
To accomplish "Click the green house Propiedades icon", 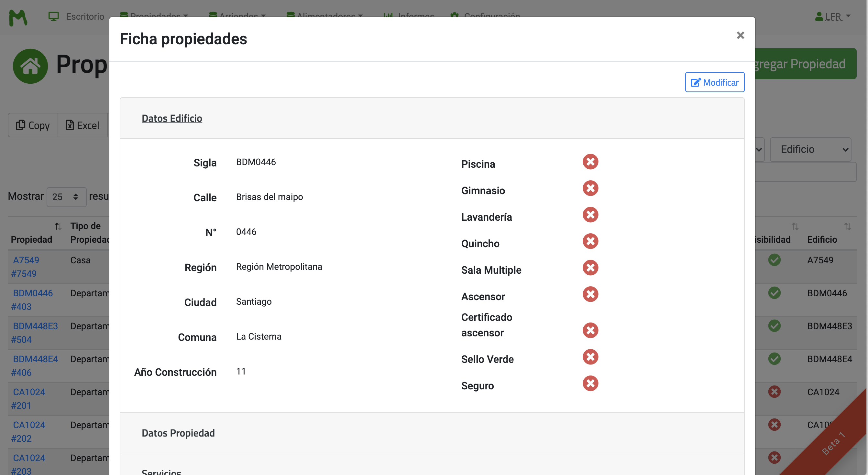I will (x=30, y=66).
